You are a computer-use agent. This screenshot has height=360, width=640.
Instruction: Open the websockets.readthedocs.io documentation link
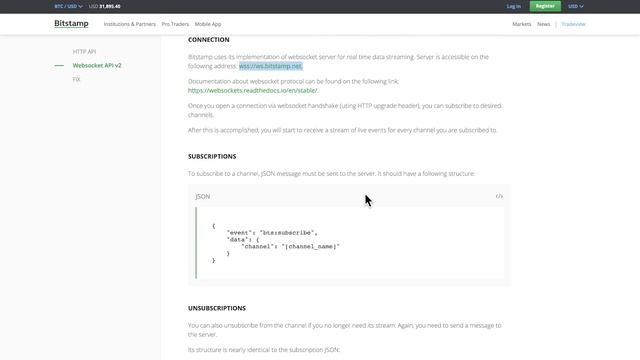point(253,91)
